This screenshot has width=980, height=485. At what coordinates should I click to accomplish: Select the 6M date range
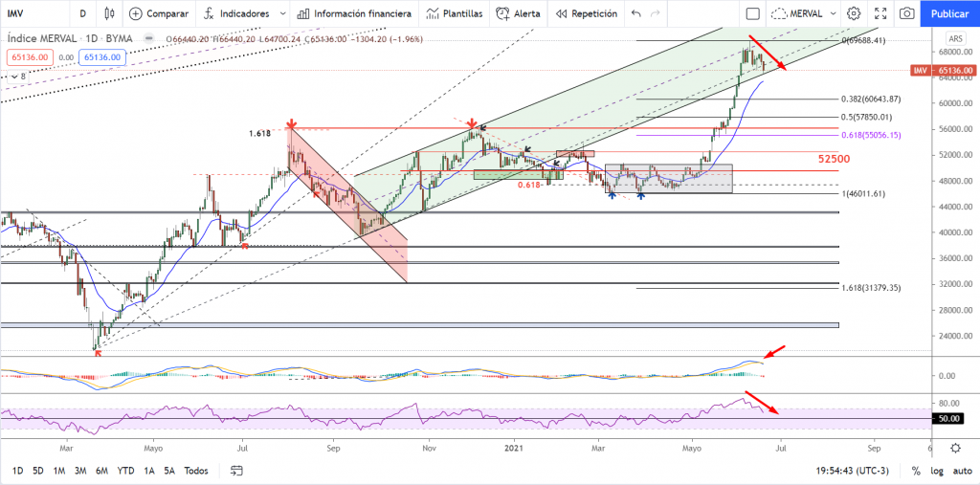click(x=101, y=470)
